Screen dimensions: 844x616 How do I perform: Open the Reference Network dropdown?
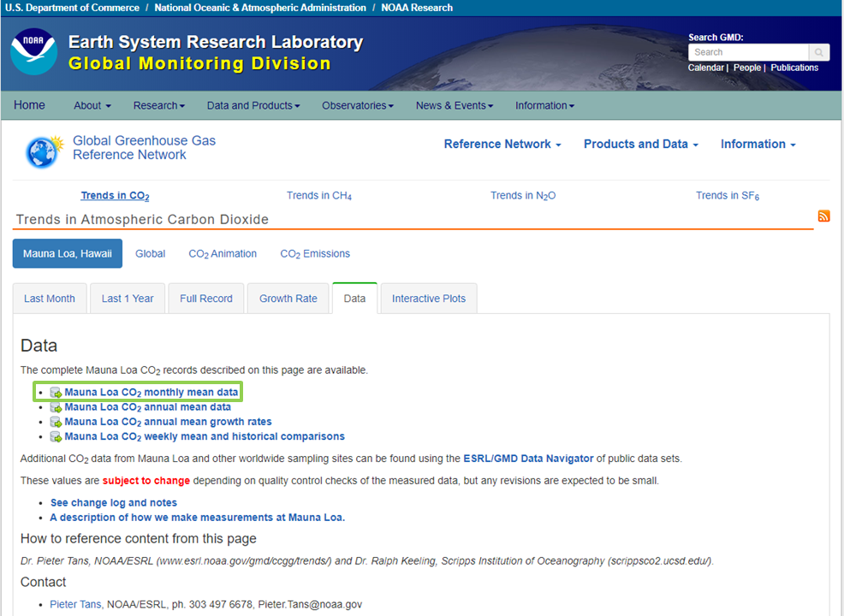coord(502,145)
